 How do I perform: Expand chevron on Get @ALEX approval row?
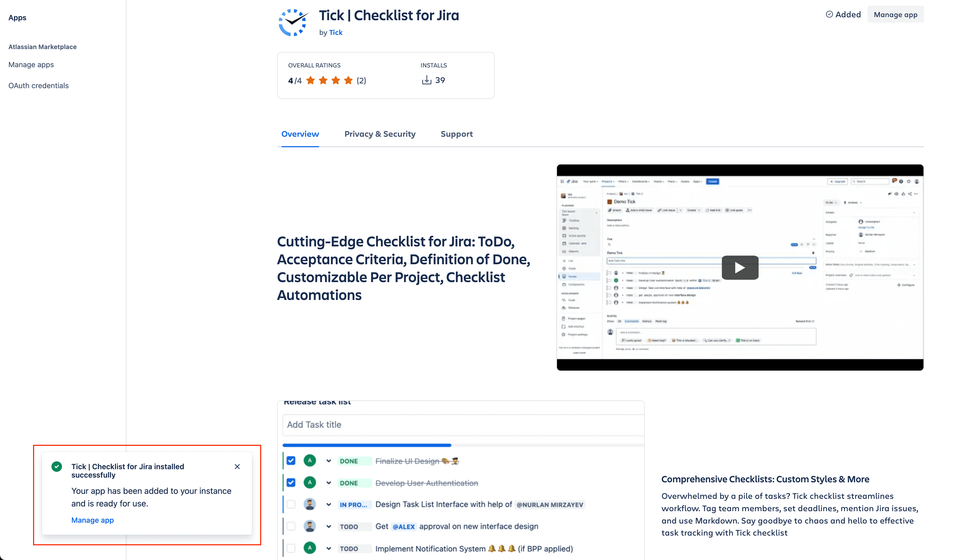328,526
